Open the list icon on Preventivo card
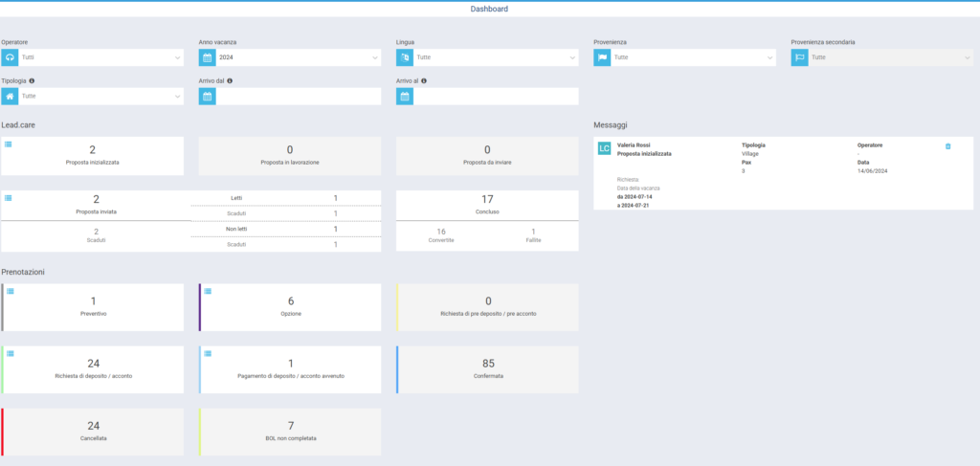 pos(11,291)
